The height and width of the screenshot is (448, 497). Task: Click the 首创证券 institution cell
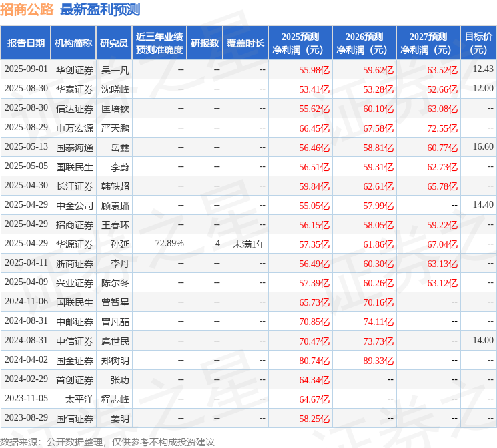75,379
